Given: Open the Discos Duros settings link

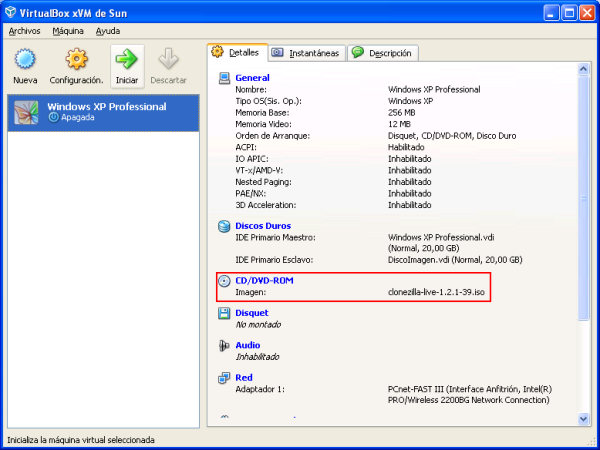Looking at the screenshot, I should pyautogui.click(x=263, y=226).
